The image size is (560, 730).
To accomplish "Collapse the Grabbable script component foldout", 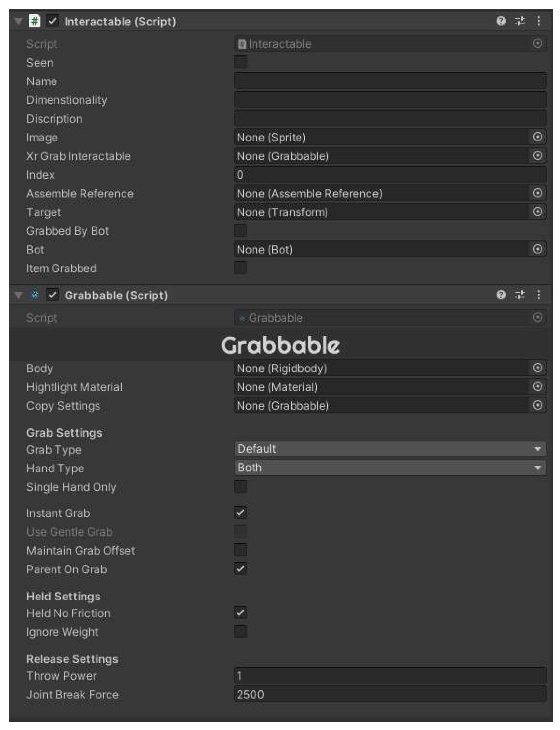I will click(18, 295).
